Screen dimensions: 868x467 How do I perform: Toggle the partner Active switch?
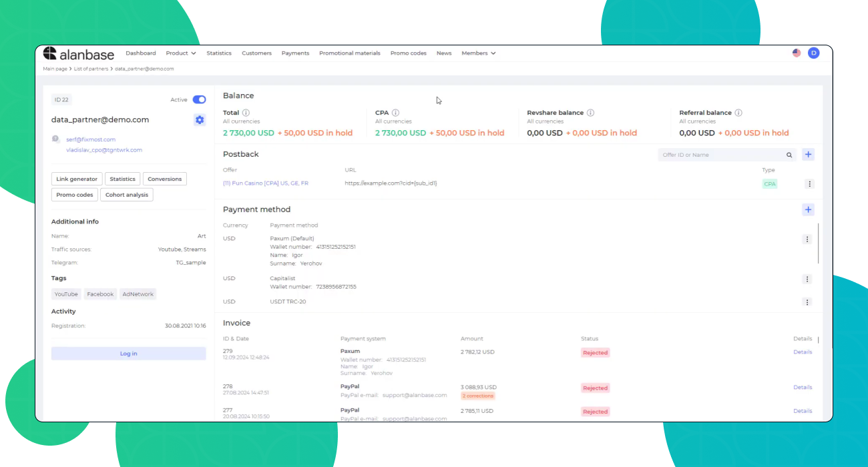pyautogui.click(x=199, y=100)
